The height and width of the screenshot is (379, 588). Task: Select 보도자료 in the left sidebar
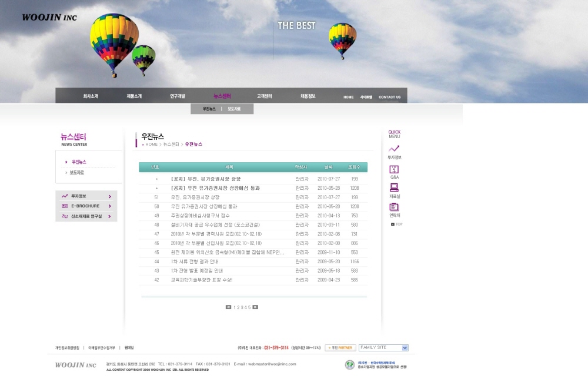(77, 173)
